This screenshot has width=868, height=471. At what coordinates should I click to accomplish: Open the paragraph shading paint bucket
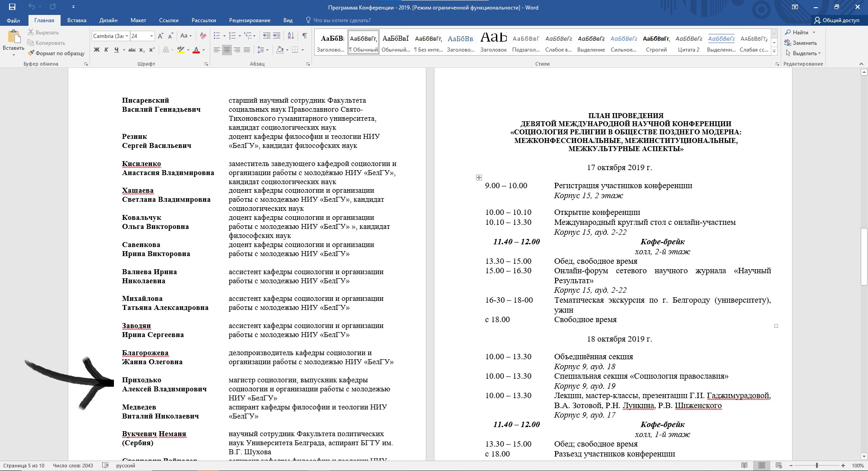pyautogui.click(x=280, y=50)
